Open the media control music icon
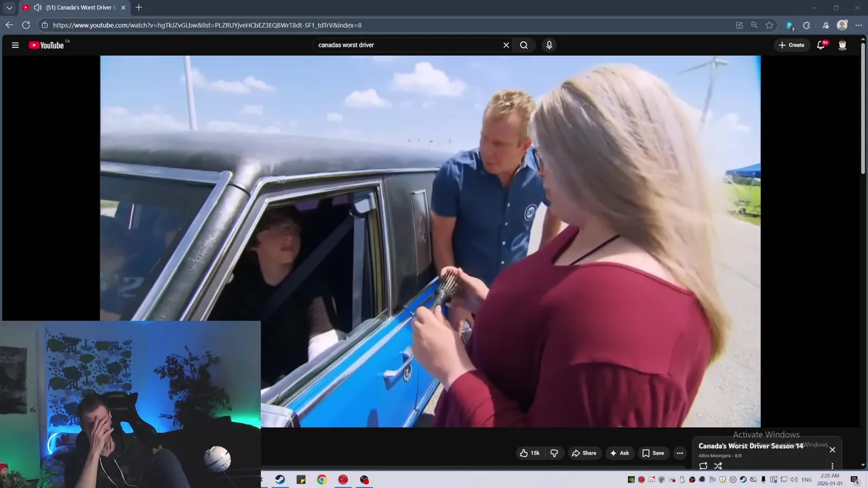The width and height of the screenshot is (868, 488). click(825, 25)
